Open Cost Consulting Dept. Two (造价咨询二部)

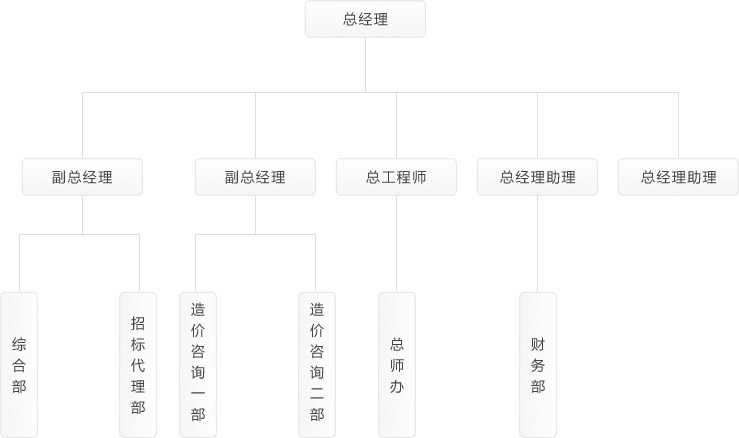(316, 364)
